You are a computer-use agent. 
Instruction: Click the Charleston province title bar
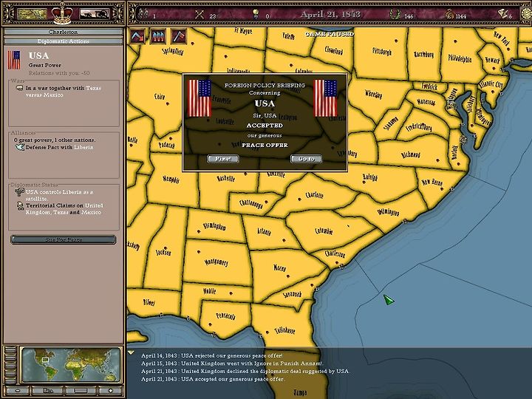(x=63, y=32)
